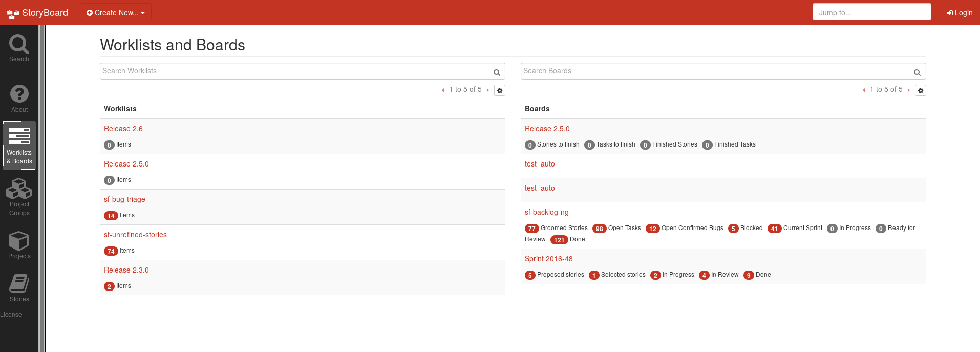Open worklists page size gear settings
Screen dimensions: 980x352
pos(500,90)
